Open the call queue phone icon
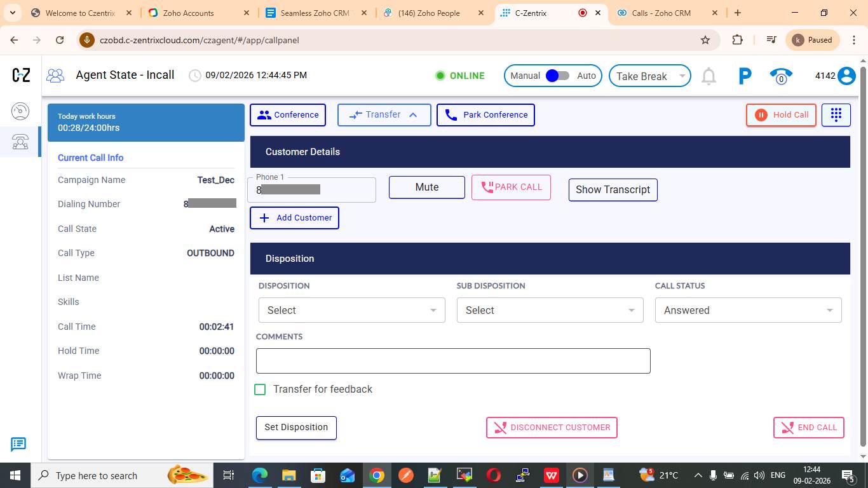The width and height of the screenshot is (868, 488). click(781, 76)
